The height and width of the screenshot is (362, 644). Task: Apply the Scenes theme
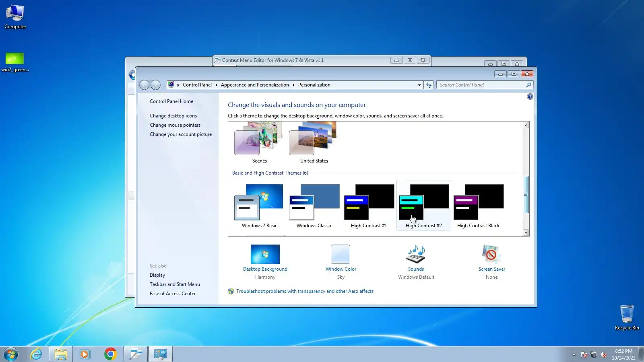[x=259, y=143]
